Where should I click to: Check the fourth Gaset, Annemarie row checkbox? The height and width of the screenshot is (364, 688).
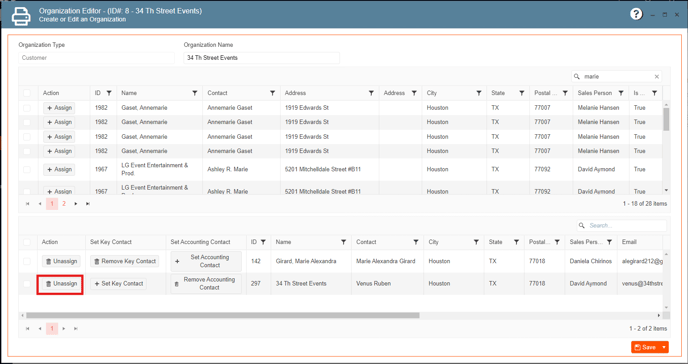[27, 151]
